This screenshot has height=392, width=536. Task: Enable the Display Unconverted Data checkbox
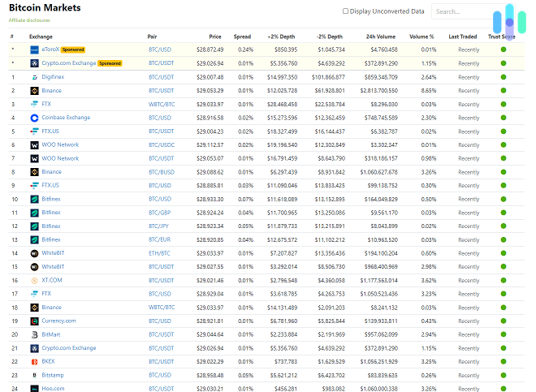[x=346, y=11]
